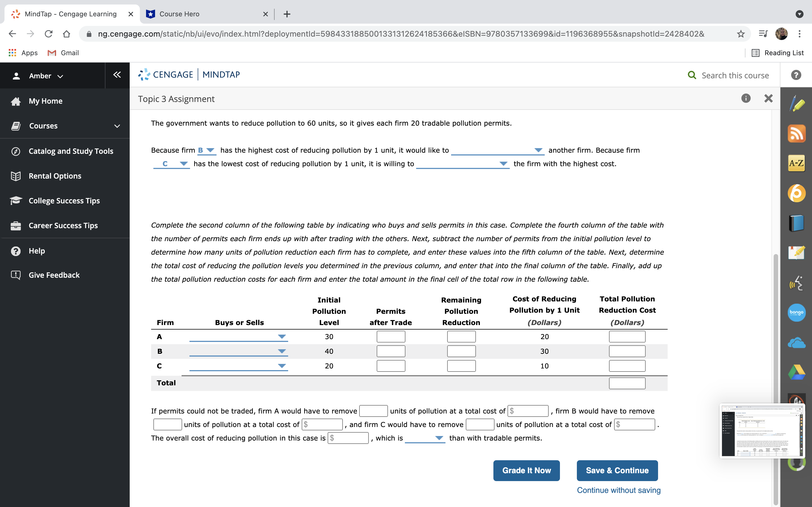Viewport: 812px width, 507px height.
Task: Click the Grade It Now button
Action: (526, 470)
